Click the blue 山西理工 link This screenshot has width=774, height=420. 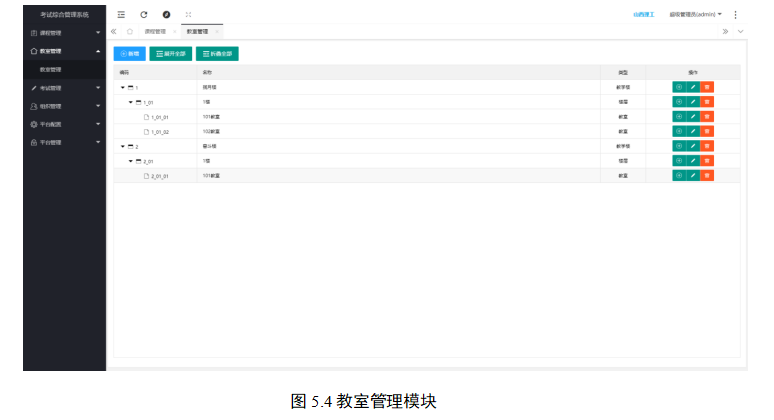point(644,15)
